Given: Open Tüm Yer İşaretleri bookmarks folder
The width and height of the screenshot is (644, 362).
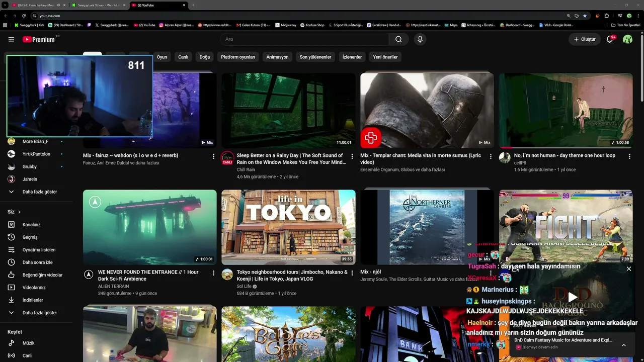Looking at the screenshot, I should [625, 25].
